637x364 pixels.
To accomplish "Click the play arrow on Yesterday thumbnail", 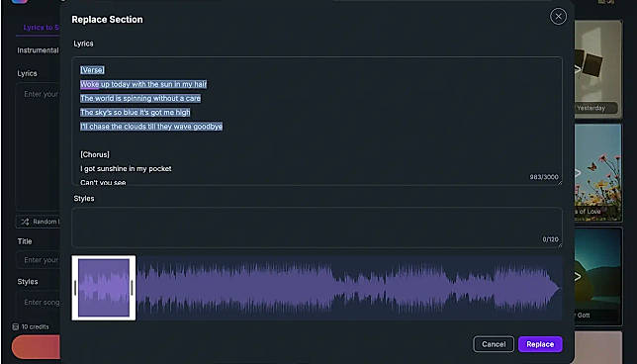I will [578, 69].
